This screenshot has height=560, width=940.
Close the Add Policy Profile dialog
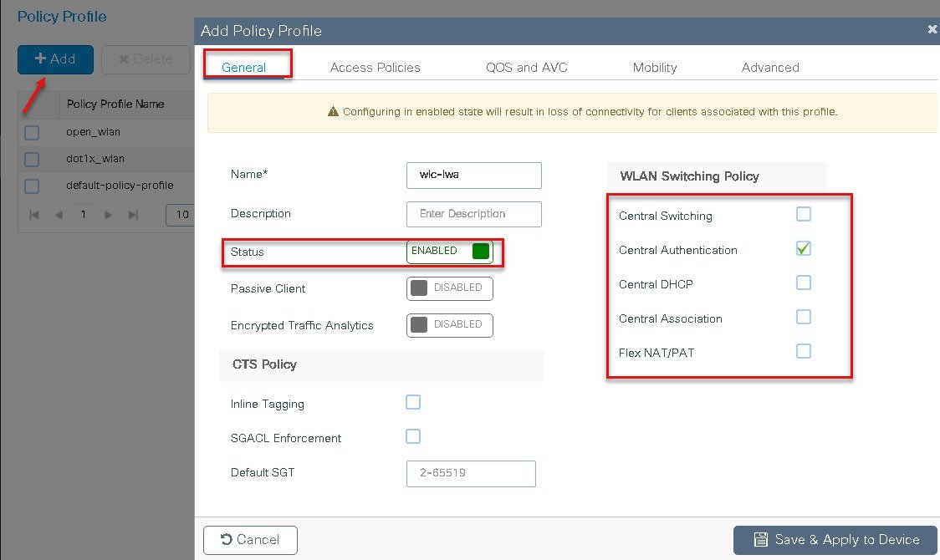[x=932, y=29]
